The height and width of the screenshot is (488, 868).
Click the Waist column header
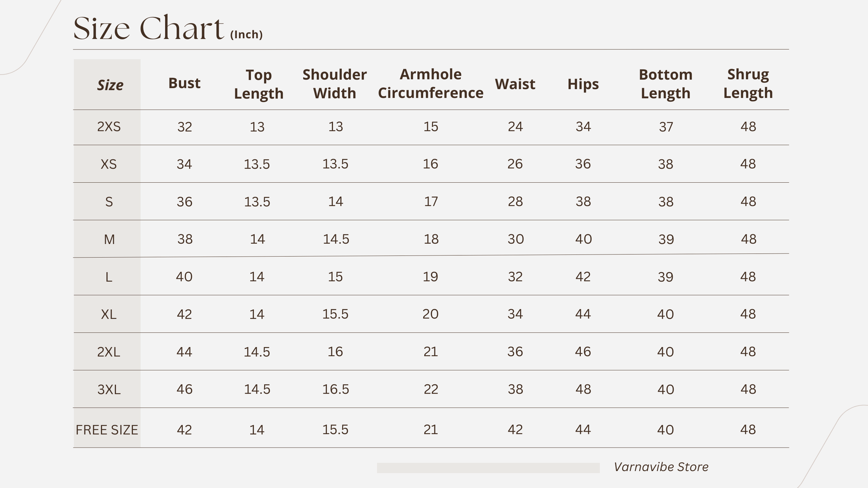pyautogui.click(x=515, y=84)
